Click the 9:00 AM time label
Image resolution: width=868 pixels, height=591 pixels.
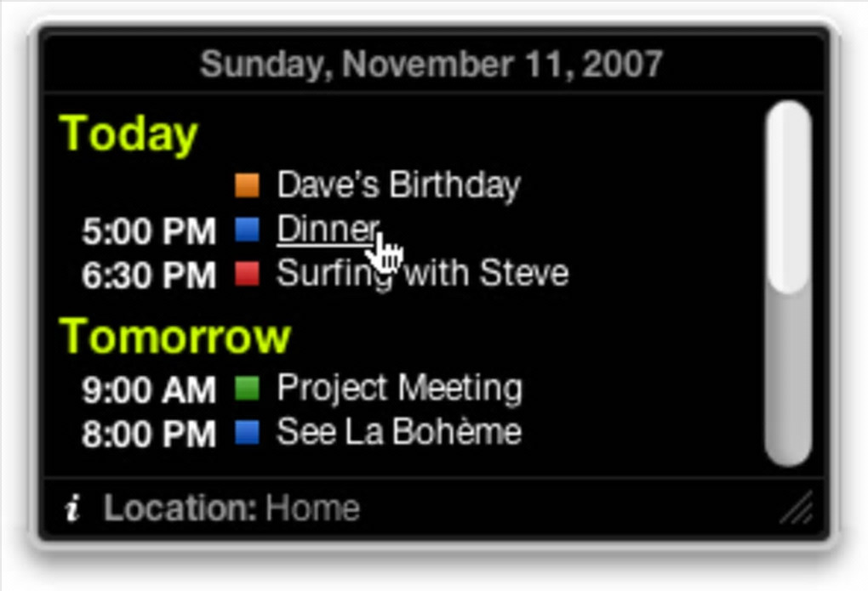pyautogui.click(x=149, y=390)
